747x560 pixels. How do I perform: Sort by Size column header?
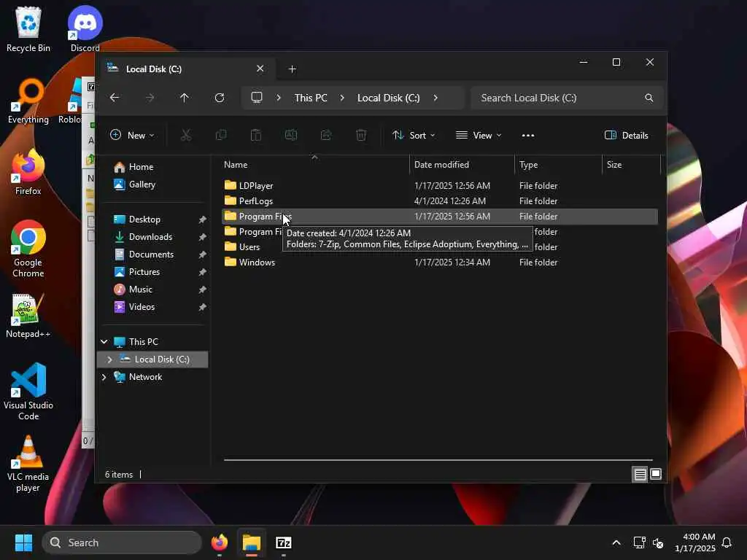coord(631,165)
